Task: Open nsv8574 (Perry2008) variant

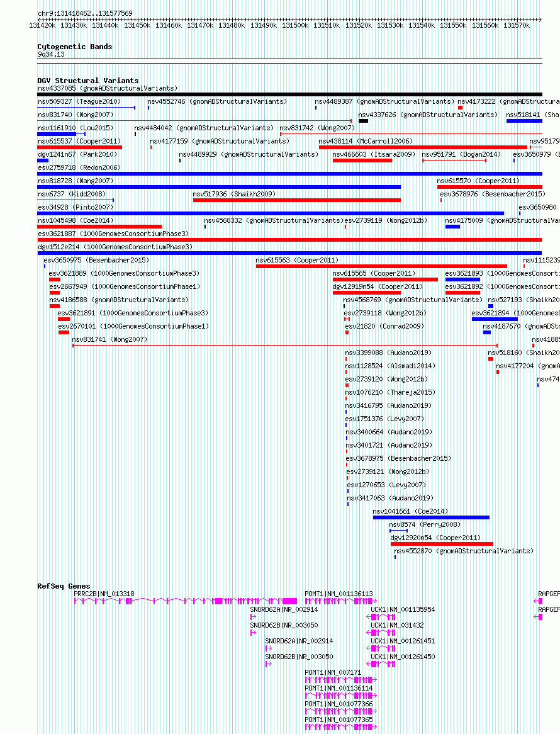Action: (x=425, y=524)
